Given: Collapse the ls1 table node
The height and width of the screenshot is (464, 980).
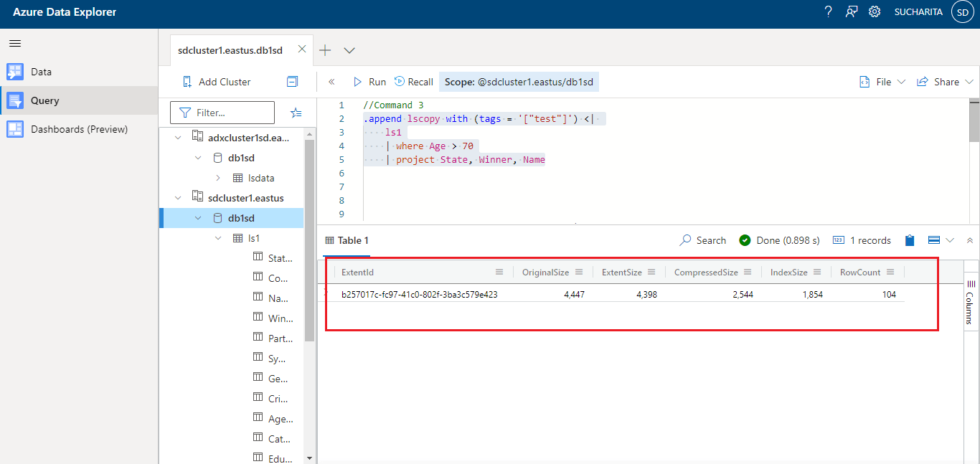Looking at the screenshot, I should click(x=218, y=238).
